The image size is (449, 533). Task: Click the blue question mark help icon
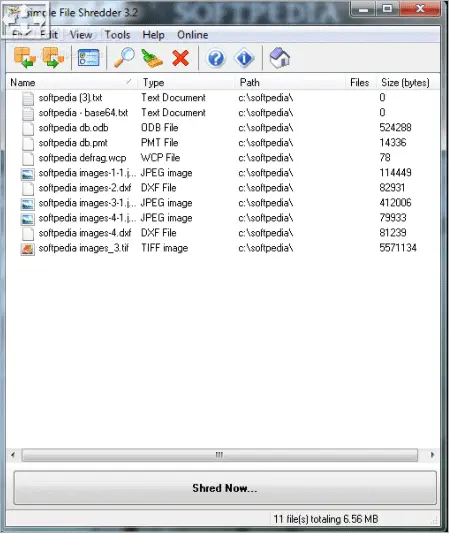click(215, 58)
